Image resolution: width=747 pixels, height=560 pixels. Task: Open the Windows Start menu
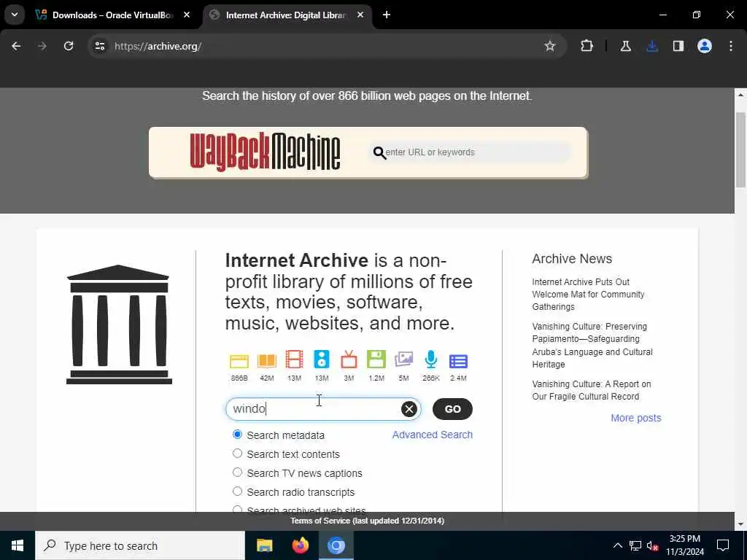pos(18,545)
